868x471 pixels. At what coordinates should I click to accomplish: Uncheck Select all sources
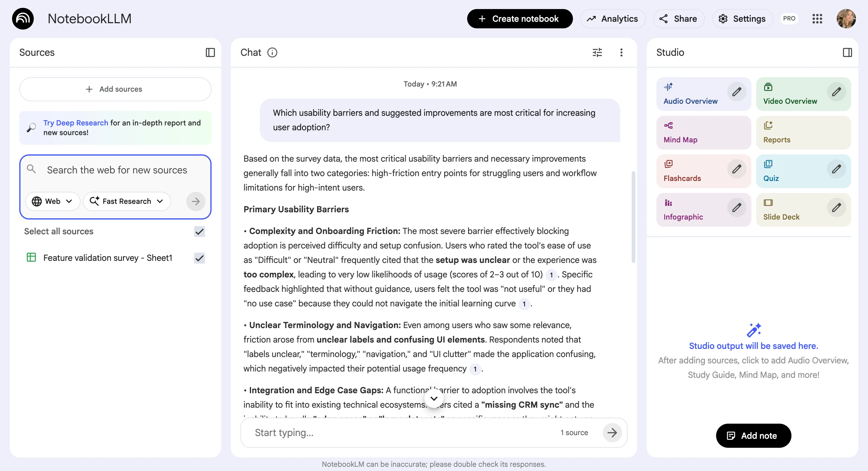tap(199, 231)
